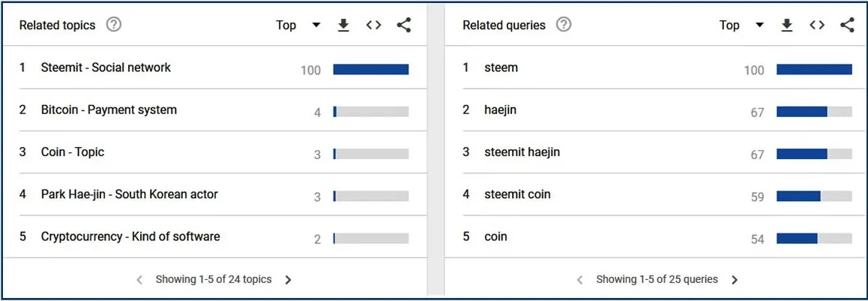Share the Related topics card

(404, 25)
